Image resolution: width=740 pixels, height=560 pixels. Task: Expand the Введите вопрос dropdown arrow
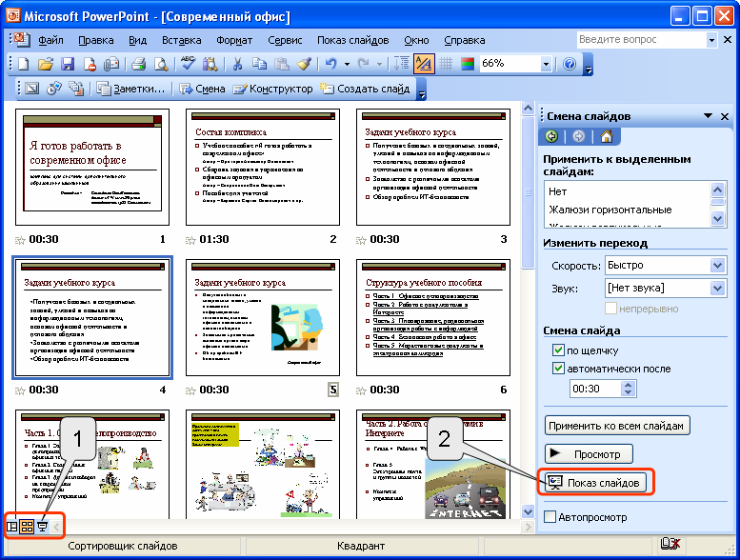711,40
